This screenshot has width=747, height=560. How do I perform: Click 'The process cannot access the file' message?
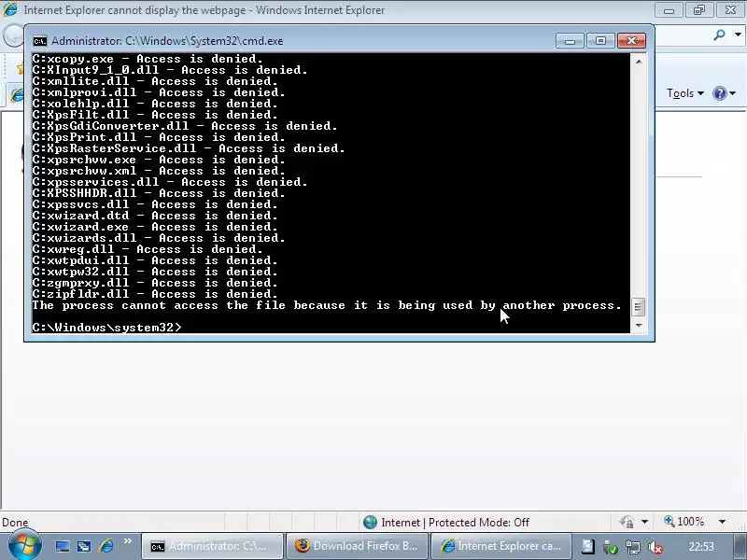point(327,305)
